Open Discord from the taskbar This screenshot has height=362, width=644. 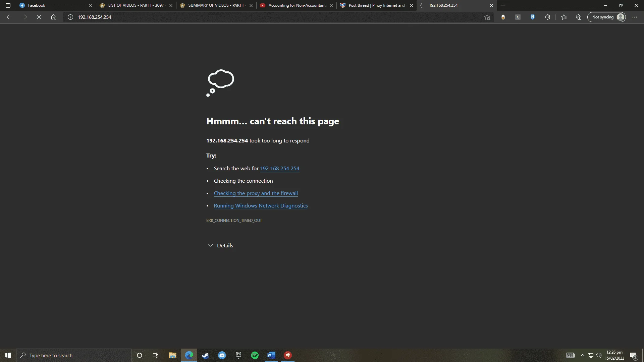point(222,355)
